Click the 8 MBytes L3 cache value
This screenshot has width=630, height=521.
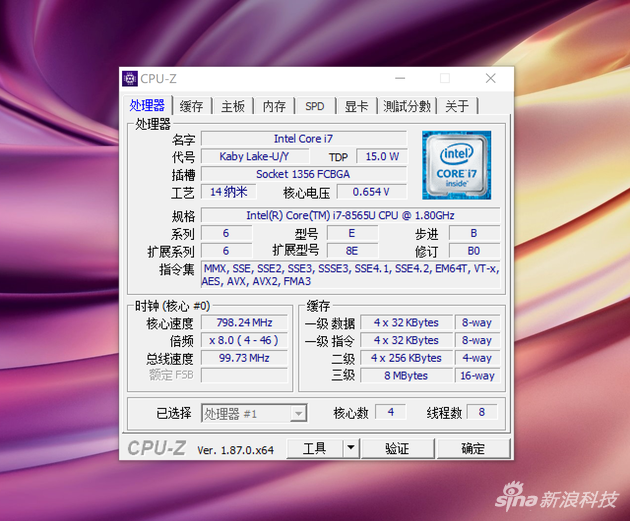click(407, 376)
